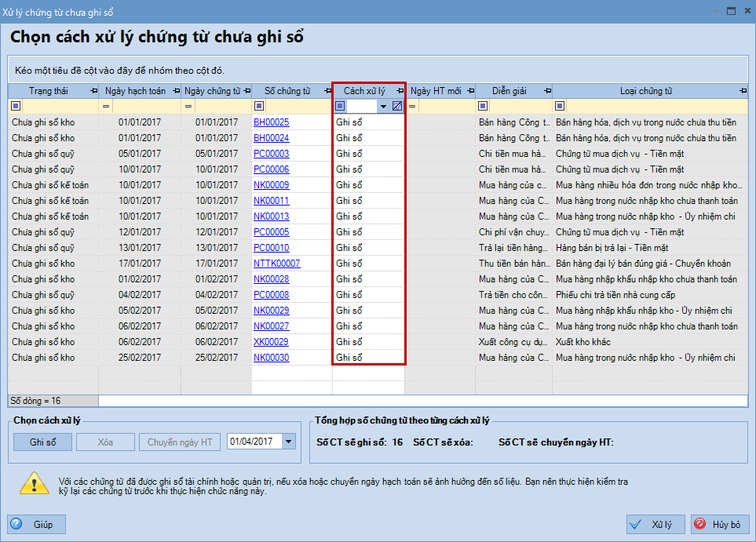Open document link BH00025
The height and width of the screenshot is (542, 756).
[271, 122]
